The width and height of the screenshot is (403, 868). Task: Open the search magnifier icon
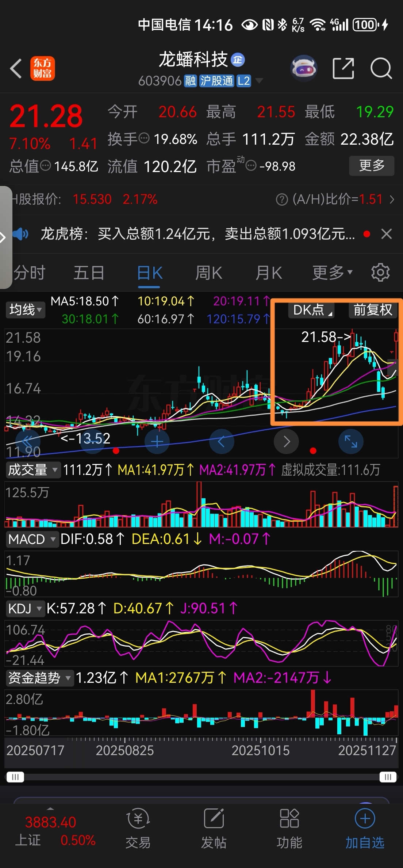pyautogui.click(x=381, y=68)
